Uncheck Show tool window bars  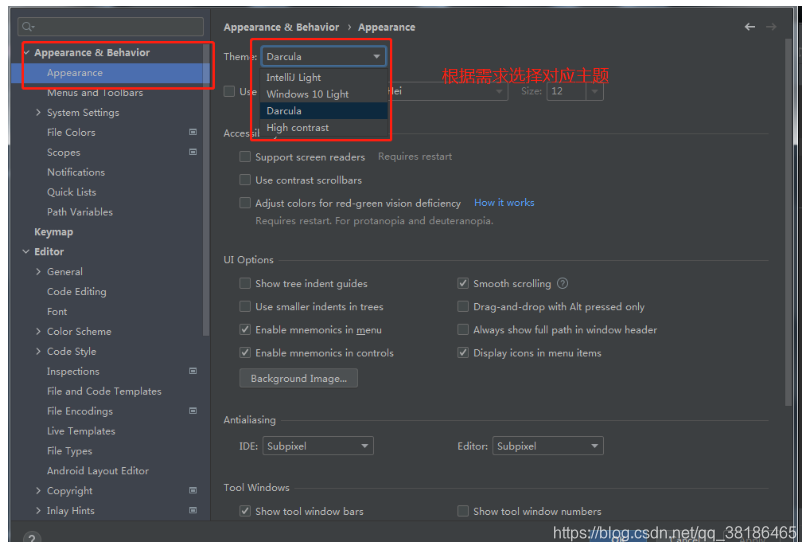[x=245, y=511]
